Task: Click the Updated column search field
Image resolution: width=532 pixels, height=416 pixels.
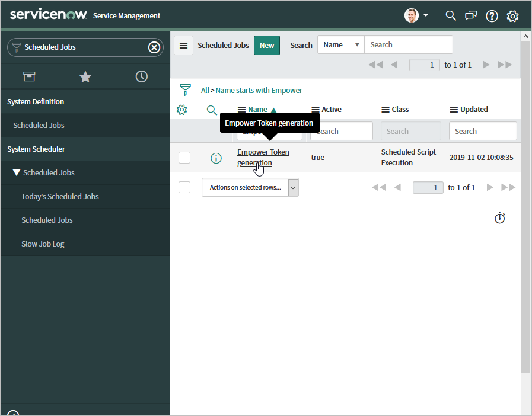Action: (482, 132)
